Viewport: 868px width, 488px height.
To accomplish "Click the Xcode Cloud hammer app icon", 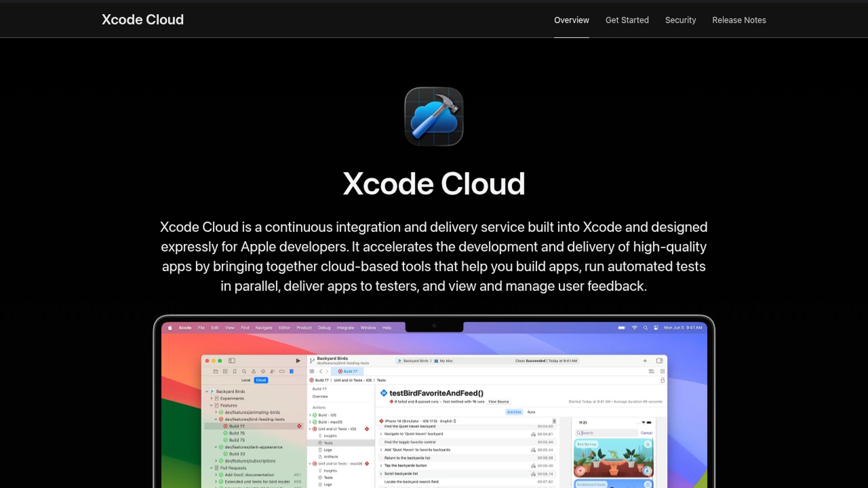I will (434, 117).
